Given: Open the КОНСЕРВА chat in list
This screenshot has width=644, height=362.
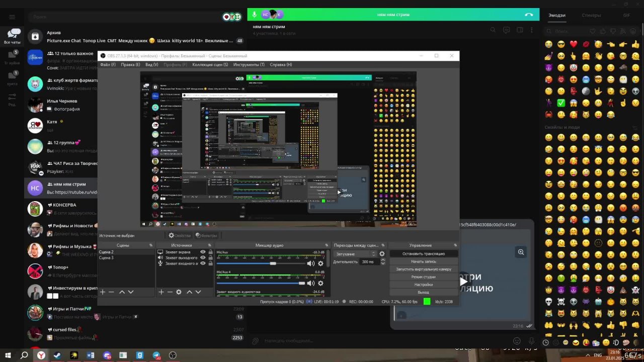Looking at the screenshot, I should coord(135,209).
